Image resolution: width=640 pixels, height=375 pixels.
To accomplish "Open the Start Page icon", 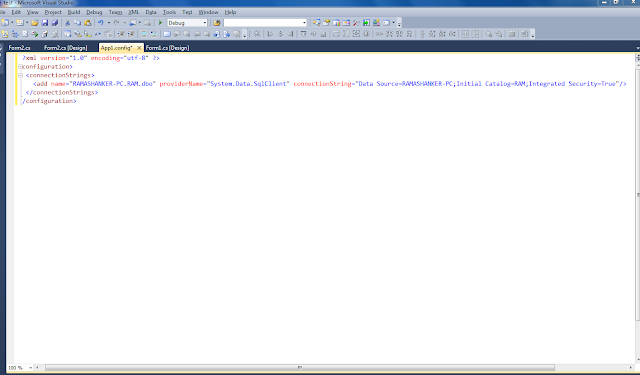I will (367, 23).
